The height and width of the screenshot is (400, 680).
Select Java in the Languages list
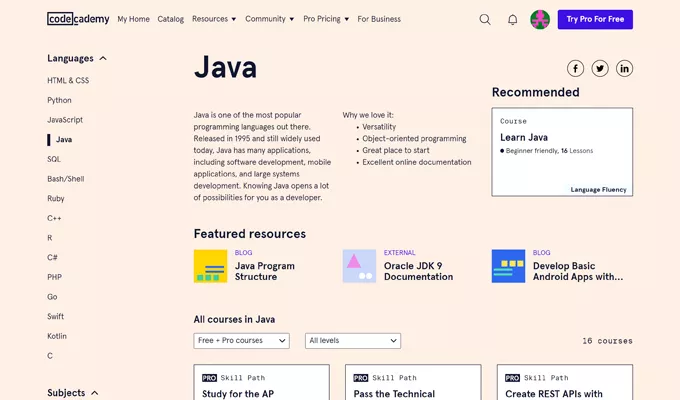coord(64,140)
